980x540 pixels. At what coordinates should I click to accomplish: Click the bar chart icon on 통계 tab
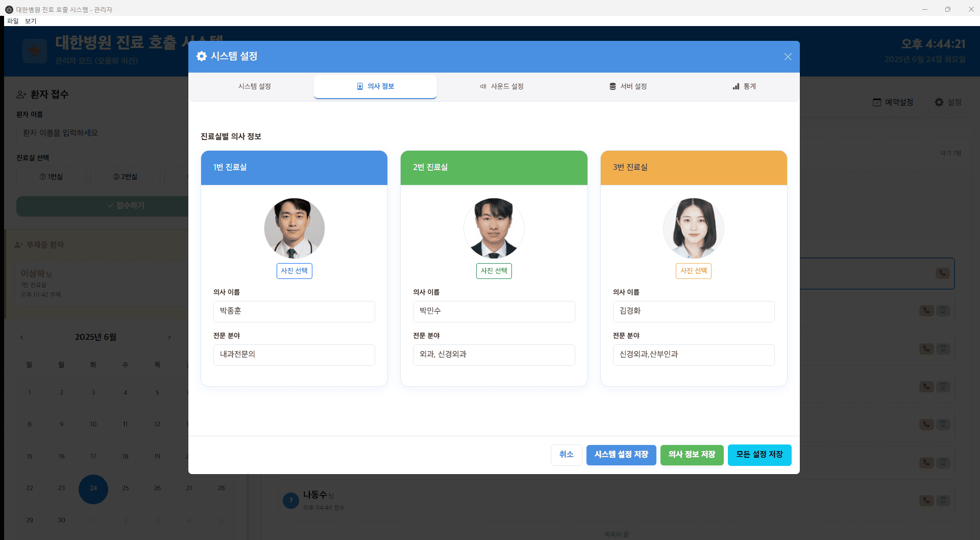point(736,86)
